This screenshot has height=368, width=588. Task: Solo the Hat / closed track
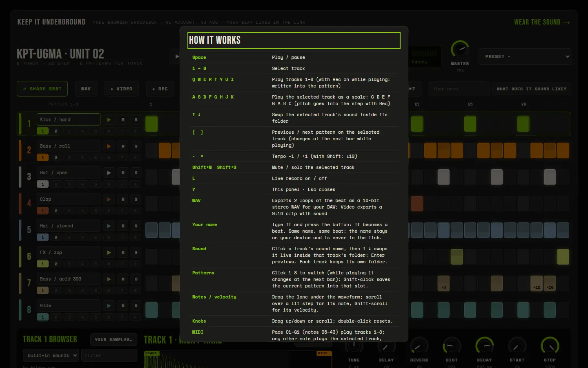136,226
